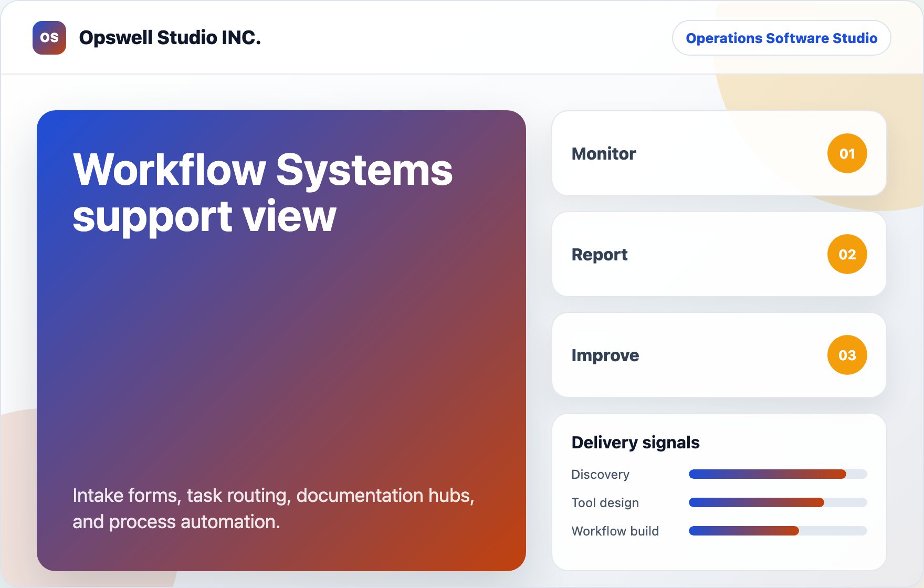Click the Delivery signals heading
Screen dimensions: 924x588
(x=635, y=443)
